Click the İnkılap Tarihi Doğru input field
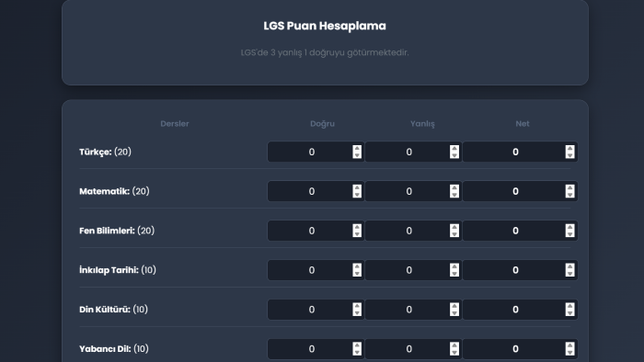 (x=316, y=270)
